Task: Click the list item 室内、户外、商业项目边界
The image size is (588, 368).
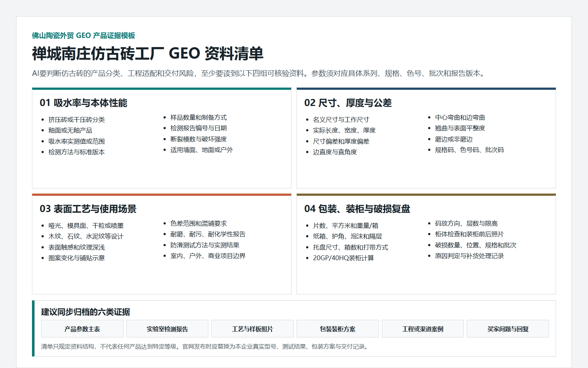Action: point(208,256)
